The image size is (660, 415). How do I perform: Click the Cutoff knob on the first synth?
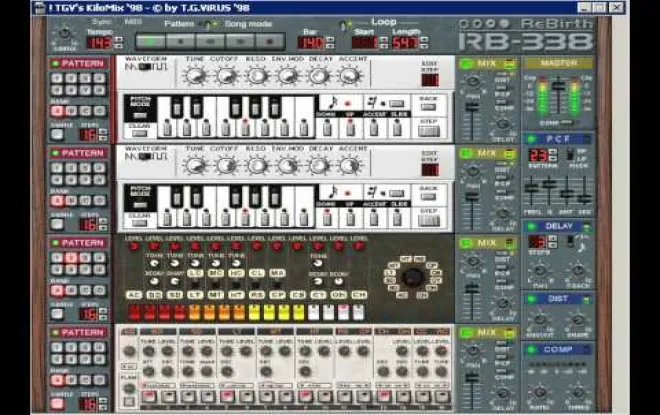point(226,76)
